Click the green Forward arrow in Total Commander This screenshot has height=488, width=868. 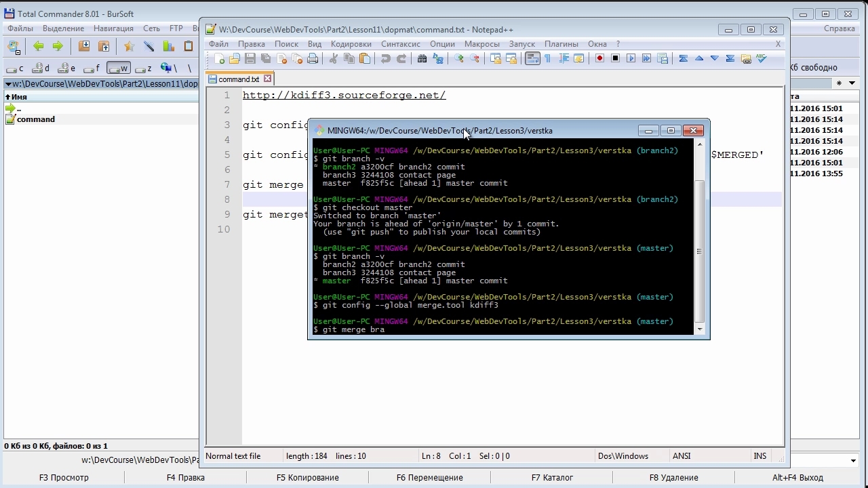[x=58, y=46]
